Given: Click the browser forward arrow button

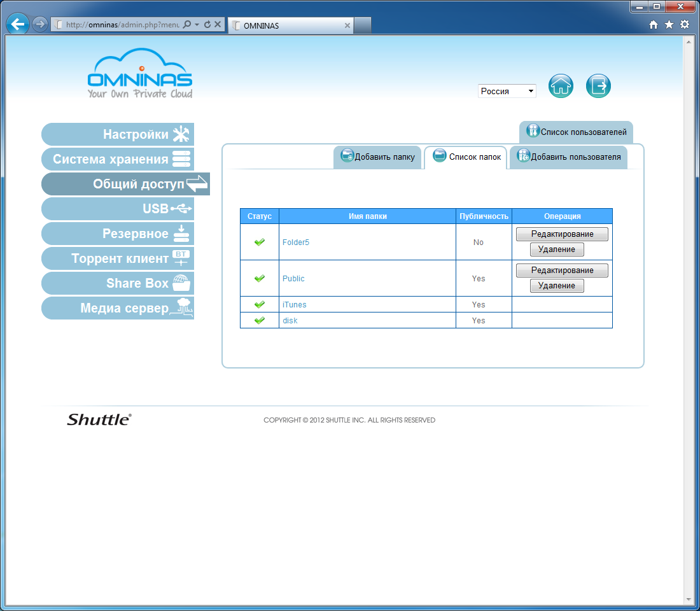Looking at the screenshot, I should [39, 24].
